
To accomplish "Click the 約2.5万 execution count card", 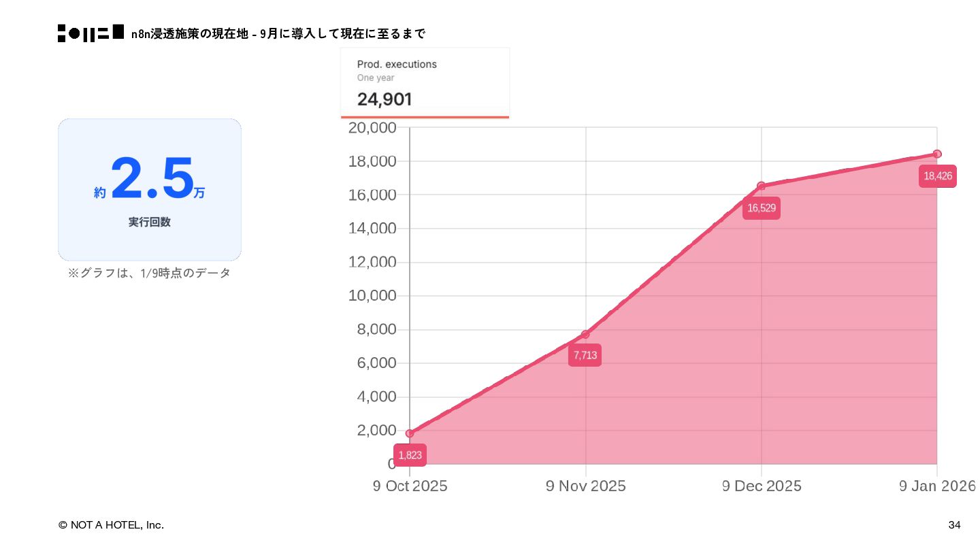I will coord(150,189).
